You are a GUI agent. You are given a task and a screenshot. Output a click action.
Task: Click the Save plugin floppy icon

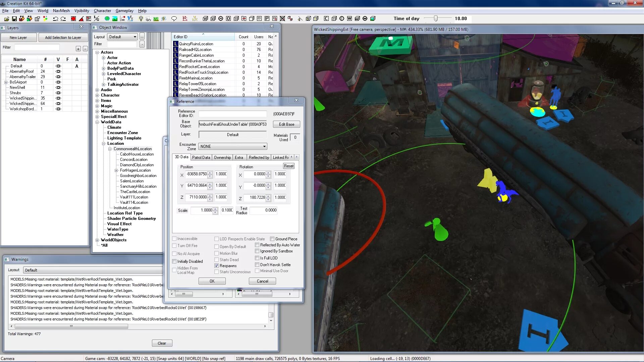pos(14,19)
